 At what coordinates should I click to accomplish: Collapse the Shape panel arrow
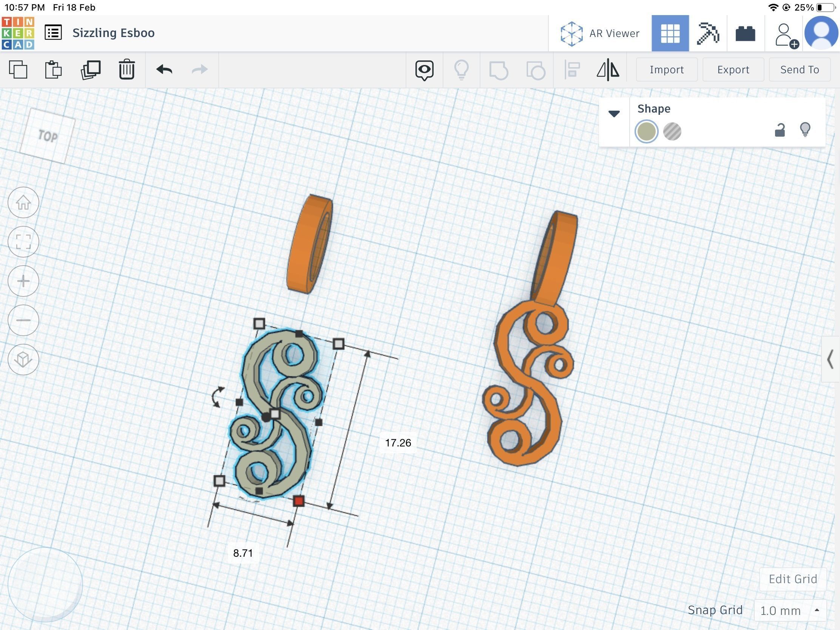614,114
